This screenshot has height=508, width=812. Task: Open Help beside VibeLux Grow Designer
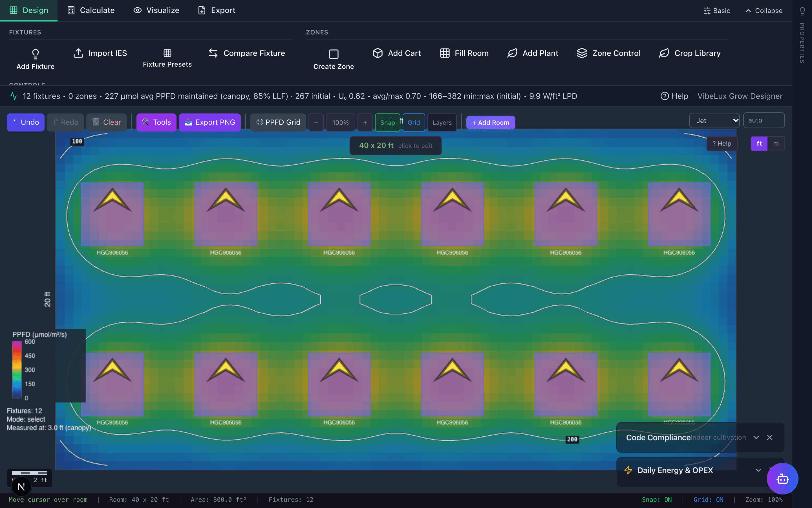click(x=674, y=96)
